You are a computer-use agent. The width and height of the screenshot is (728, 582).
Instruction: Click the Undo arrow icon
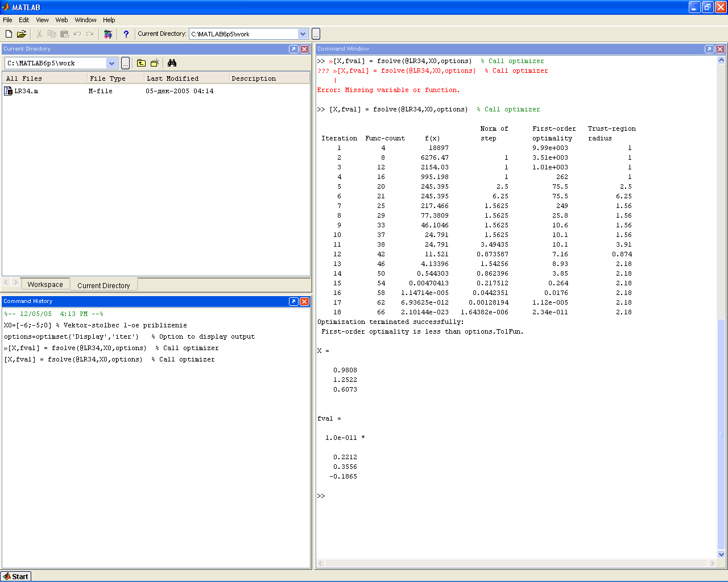[77, 34]
